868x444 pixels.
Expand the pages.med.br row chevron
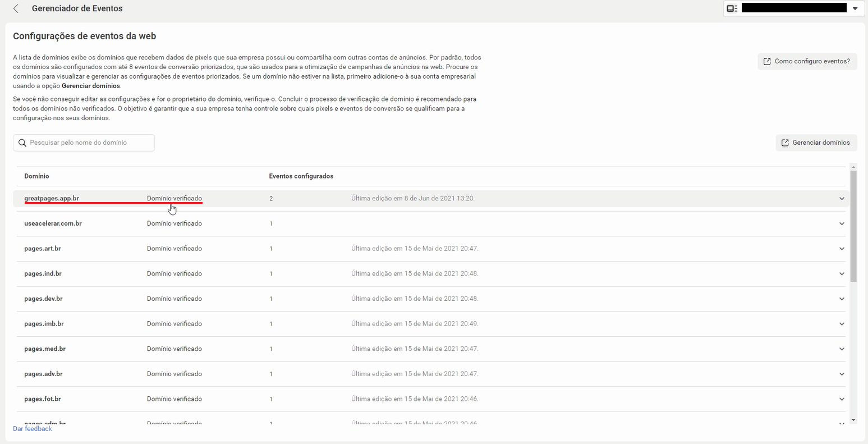(x=842, y=349)
